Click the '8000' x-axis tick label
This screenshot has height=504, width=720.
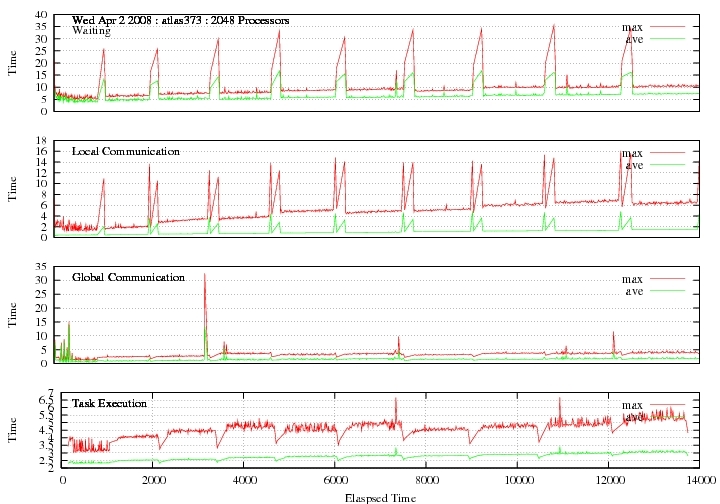click(x=427, y=480)
